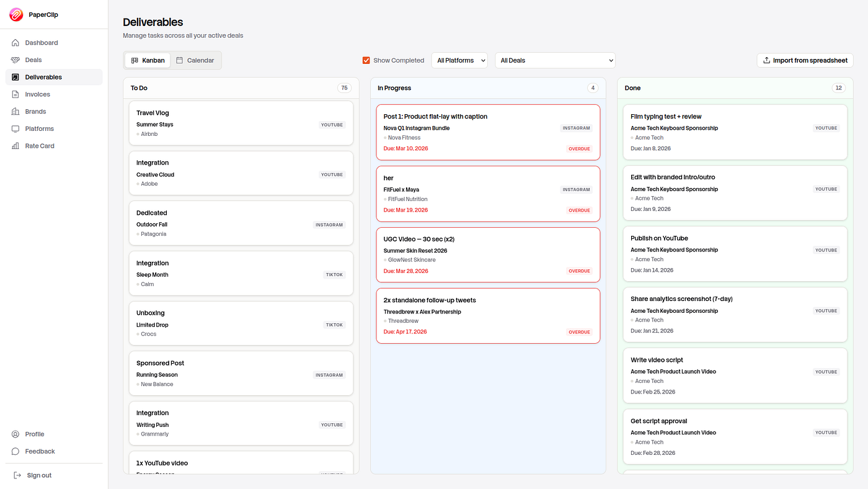
Task: Expand the All Platforms dropdown
Action: tap(459, 60)
